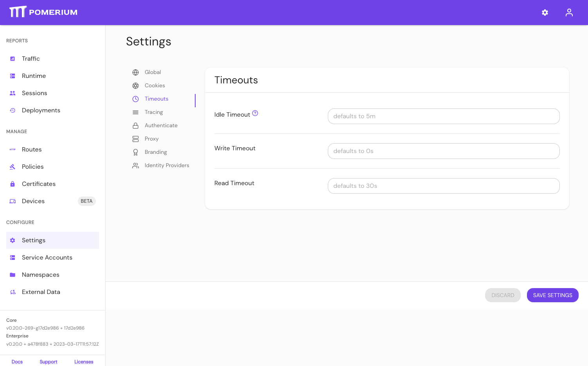Click the gear icon in top header

point(545,13)
